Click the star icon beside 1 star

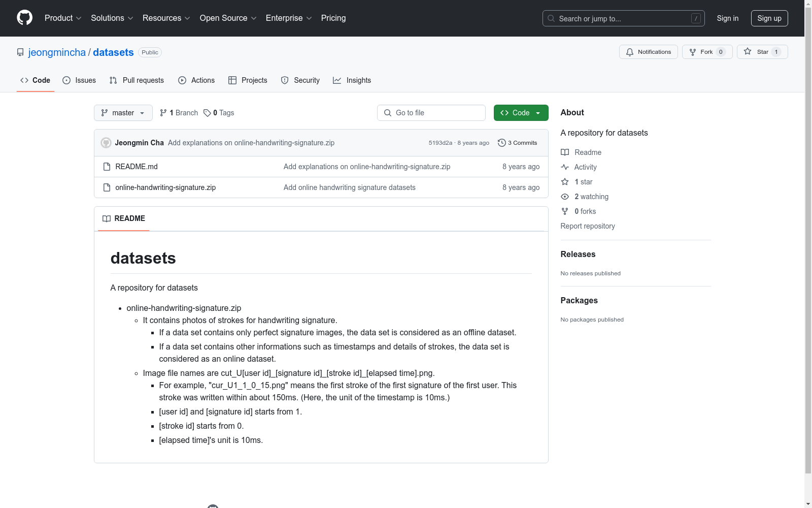coord(565,182)
